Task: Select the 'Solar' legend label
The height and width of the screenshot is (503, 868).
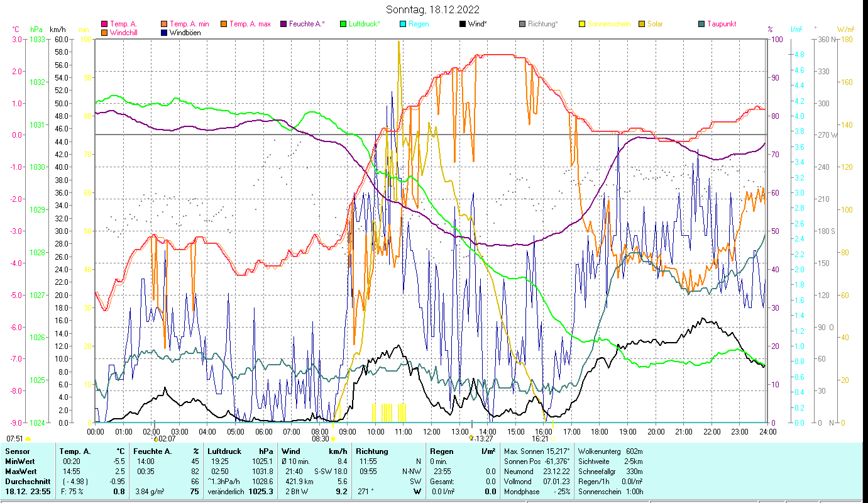Action: tap(655, 25)
